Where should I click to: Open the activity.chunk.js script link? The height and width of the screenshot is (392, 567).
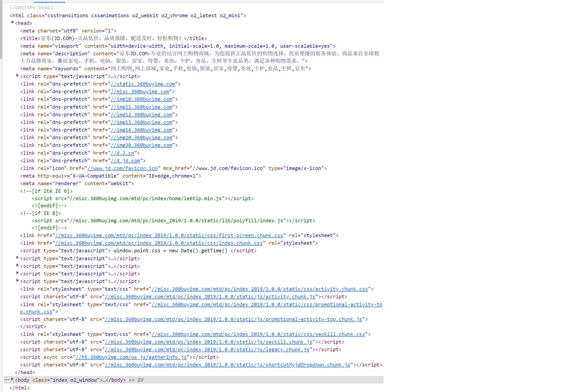[210, 297]
